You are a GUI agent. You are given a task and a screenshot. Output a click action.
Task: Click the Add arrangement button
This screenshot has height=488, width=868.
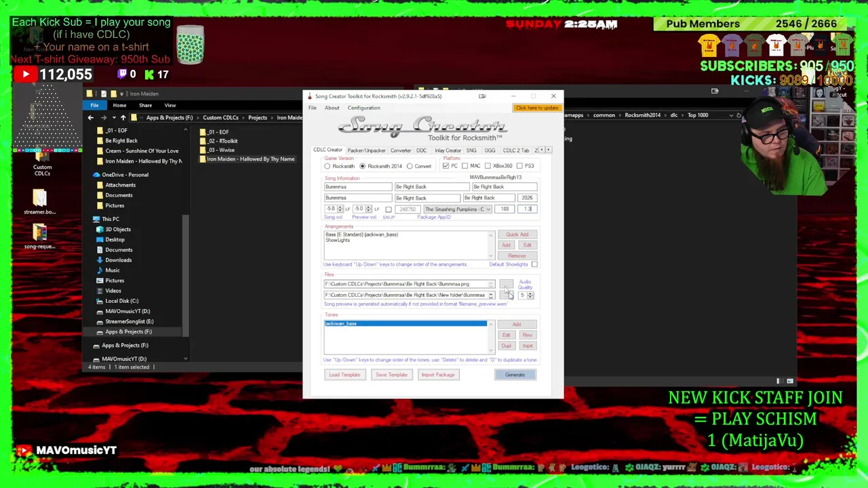[506, 245]
